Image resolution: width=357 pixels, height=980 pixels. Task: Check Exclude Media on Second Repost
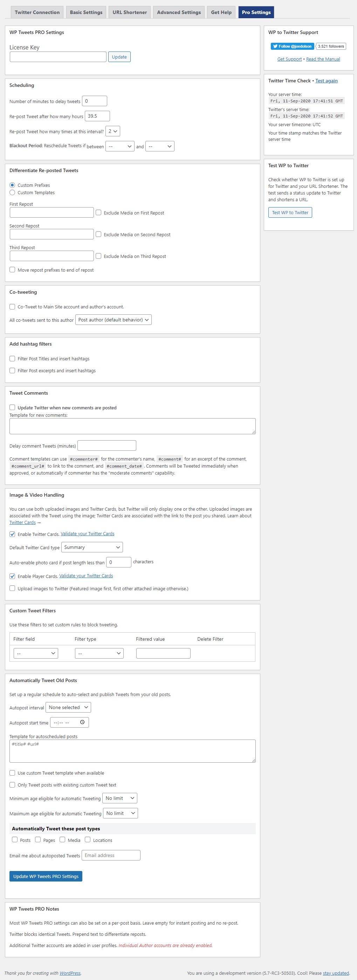click(98, 234)
